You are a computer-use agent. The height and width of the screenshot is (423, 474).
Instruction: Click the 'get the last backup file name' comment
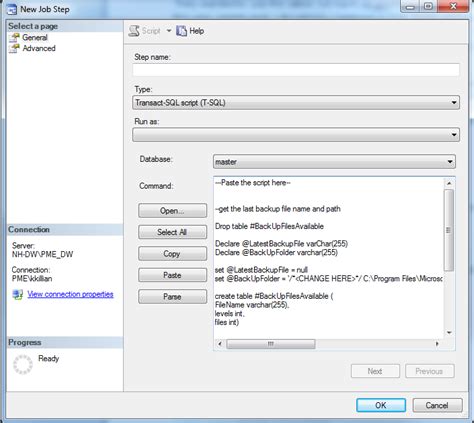278,209
